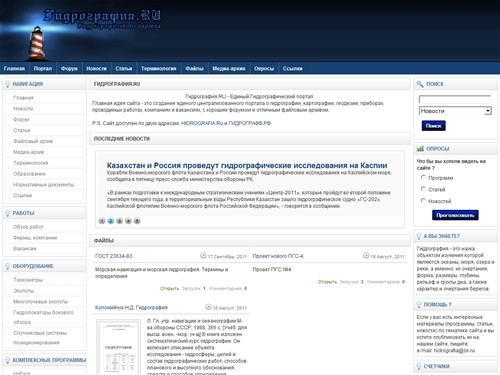500x375 pixels.
Task: Select the Статей poll option
Action: pos(423,189)
